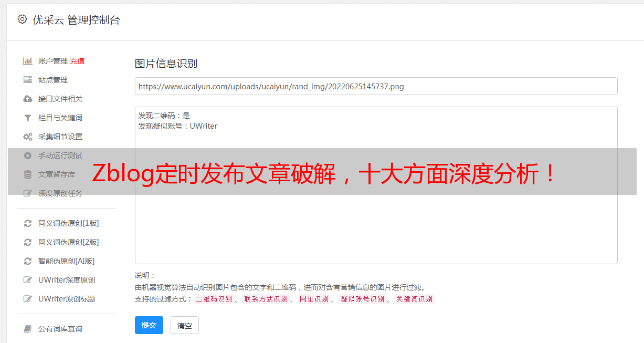
Task: Click the refresh icon for 智能伪原创[AI版]
Action: click(x=28, y=261)
